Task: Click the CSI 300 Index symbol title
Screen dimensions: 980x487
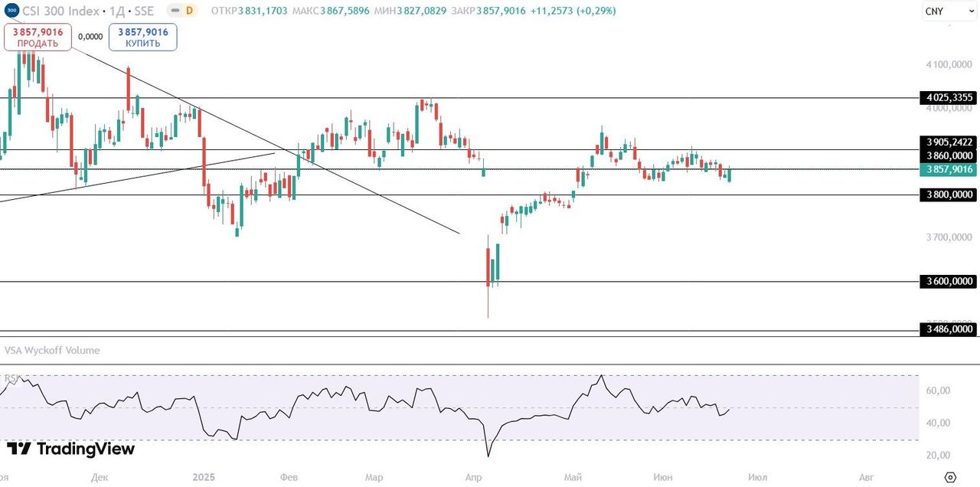Action: point(60,11)
